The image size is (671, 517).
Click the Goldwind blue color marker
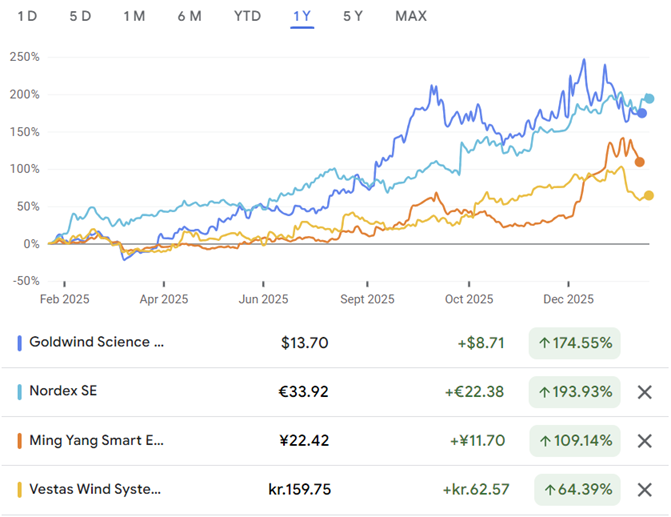19,343
